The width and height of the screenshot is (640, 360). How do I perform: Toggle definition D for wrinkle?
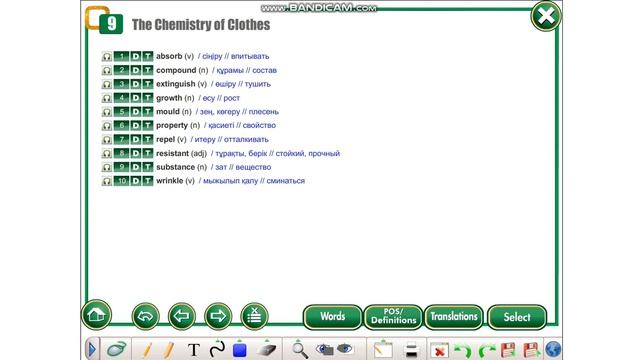(x=136, y=181)
